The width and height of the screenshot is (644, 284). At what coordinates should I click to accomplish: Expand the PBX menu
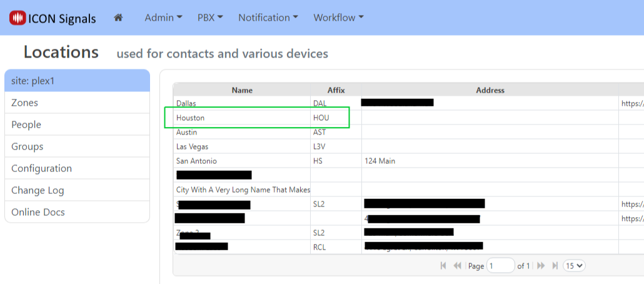(210, 18)
